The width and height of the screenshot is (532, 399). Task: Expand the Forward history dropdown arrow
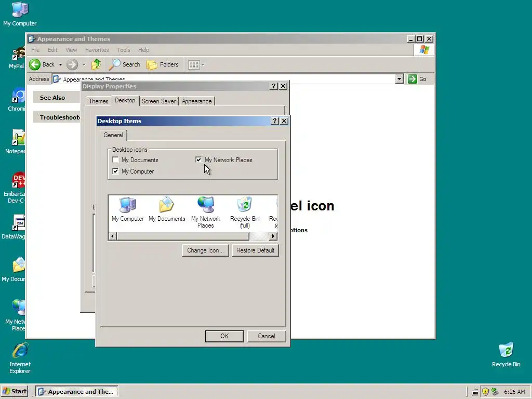point(84,64)
